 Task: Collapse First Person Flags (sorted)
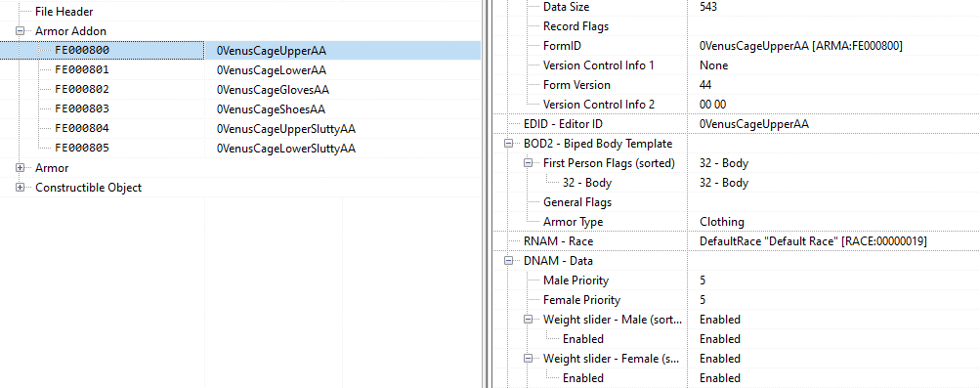tap(529, 163)
